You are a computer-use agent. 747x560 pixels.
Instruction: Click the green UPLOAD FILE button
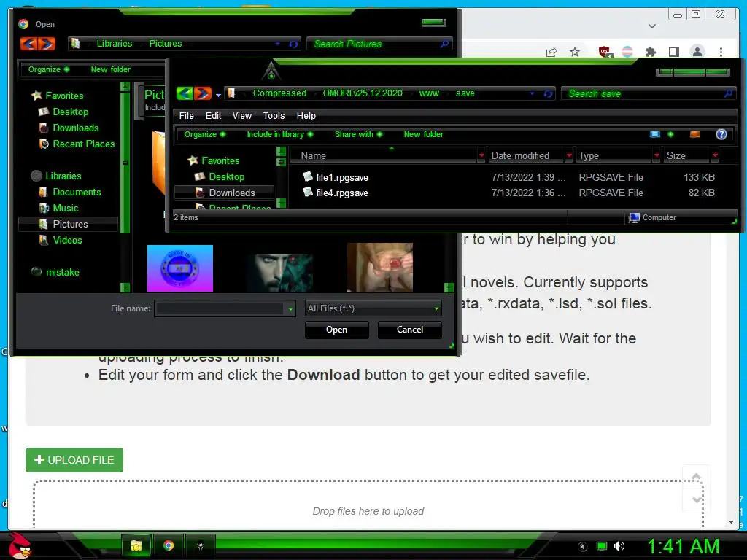coord(74,460)
